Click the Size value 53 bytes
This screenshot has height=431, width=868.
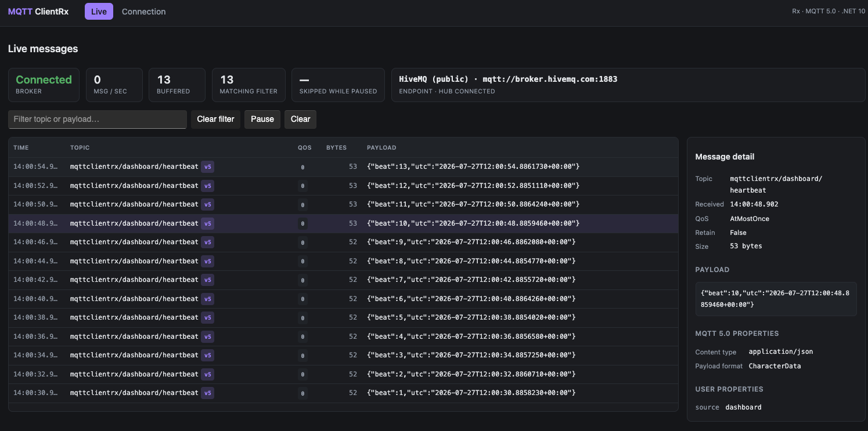(746, 246)
